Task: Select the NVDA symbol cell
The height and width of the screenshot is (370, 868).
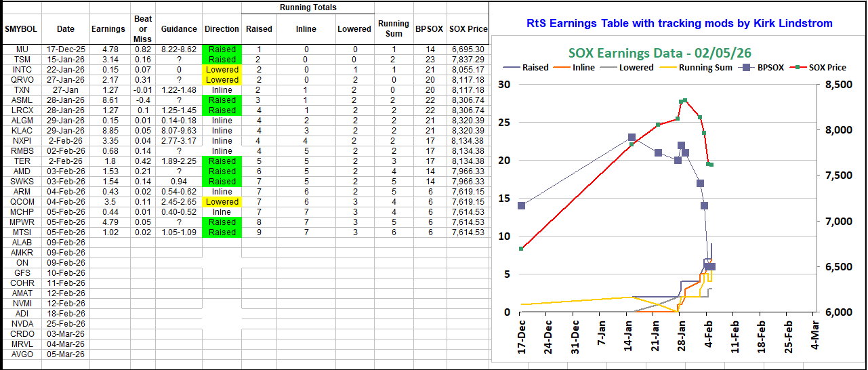Action: click(x=22, y=324)
